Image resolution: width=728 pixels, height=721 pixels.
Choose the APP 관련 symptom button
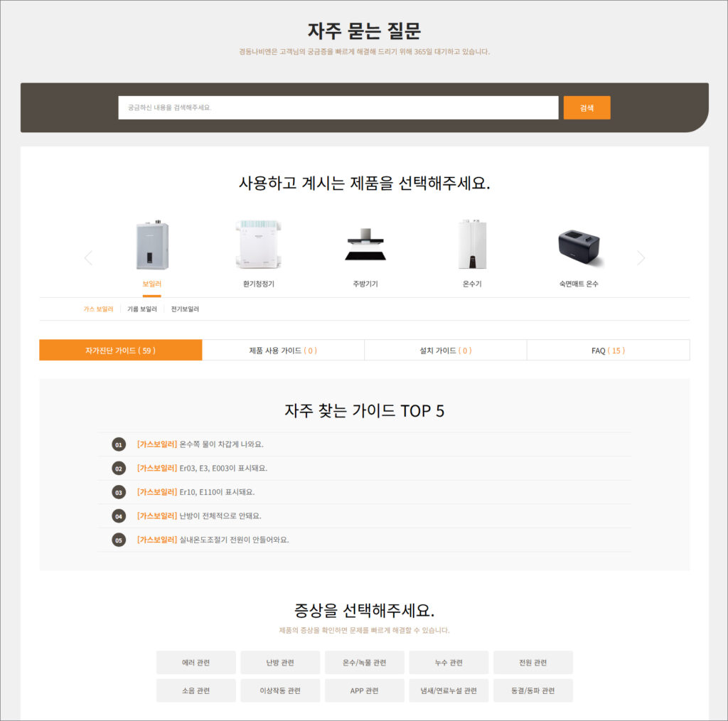click(x=365, y=690)
